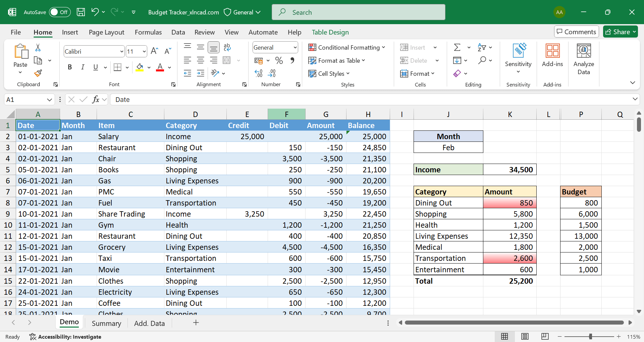Viewport: 644px width, 342px height.
Task: Click the Search box in title bar
Action: 358,12
